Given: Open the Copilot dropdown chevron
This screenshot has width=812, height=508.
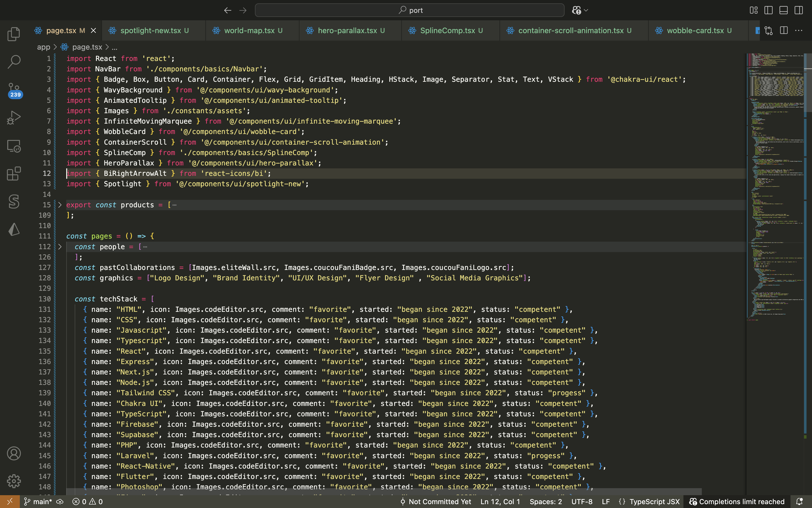Looking at the screenshot, I should point(586,10).
